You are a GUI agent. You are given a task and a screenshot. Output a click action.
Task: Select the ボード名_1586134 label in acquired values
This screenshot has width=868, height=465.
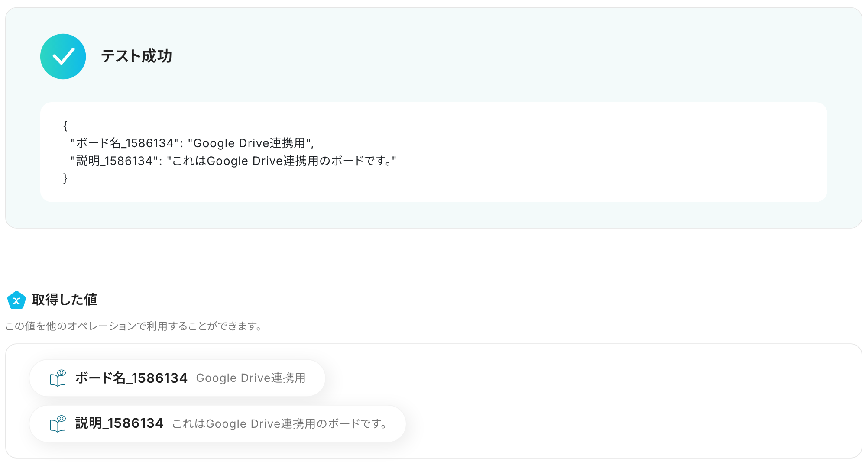131,378
